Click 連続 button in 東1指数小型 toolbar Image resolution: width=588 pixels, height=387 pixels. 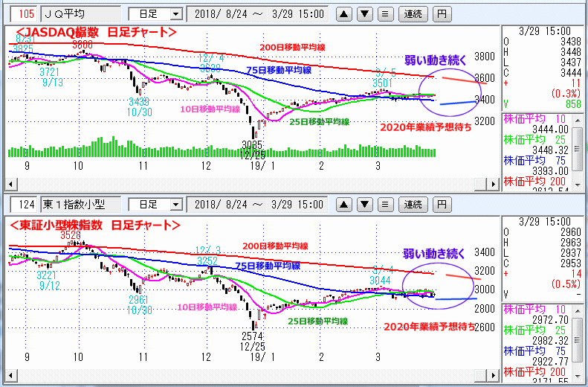[x=413, y=205]
